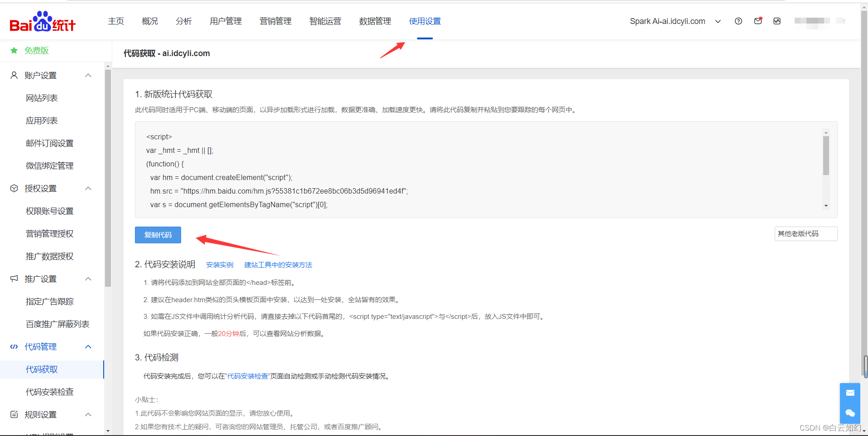Collapse the 账户设置 section chevron

88,76
